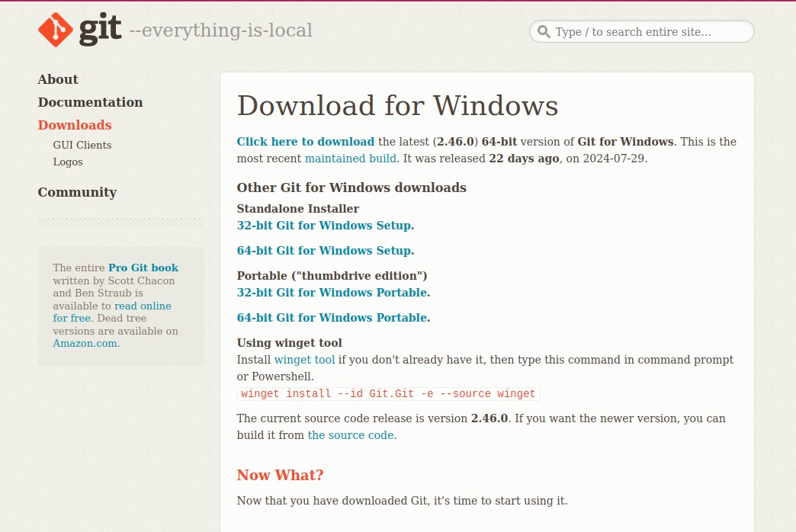Download 64-bit Git for Windows Setup
The width and height of the screenshot is (796, 532).
[x=326, y=250]
